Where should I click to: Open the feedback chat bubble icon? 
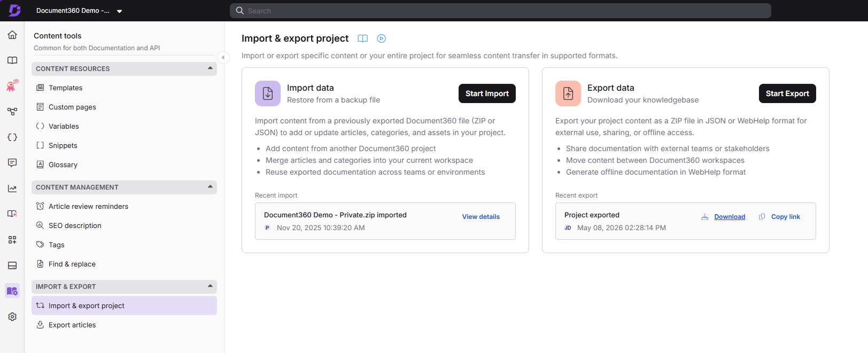(12, 163)
